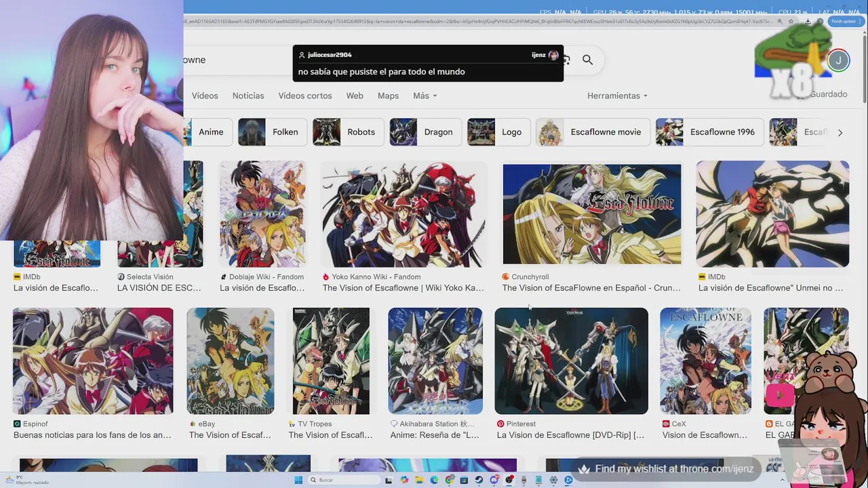Open Chrome menu three dots

861,21
